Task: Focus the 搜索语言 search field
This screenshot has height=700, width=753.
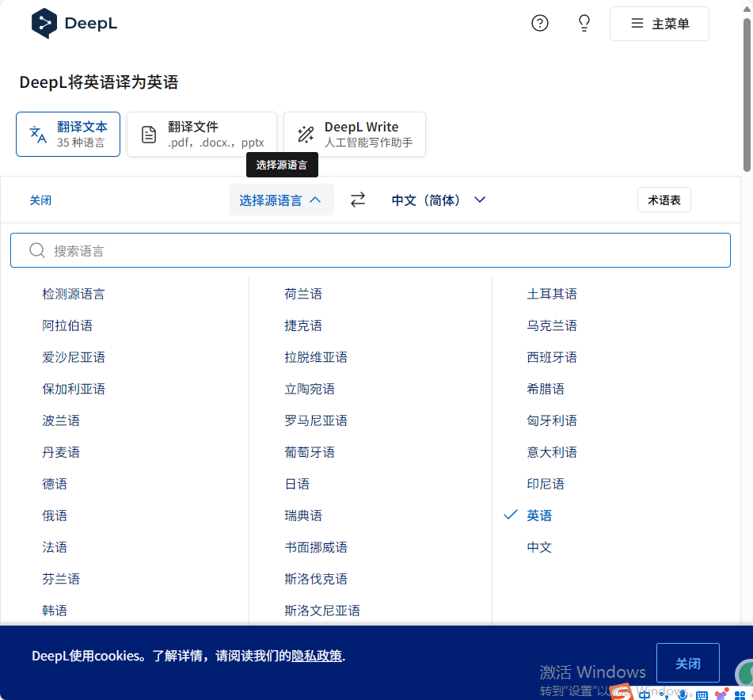Action: (x=371, y=250)
